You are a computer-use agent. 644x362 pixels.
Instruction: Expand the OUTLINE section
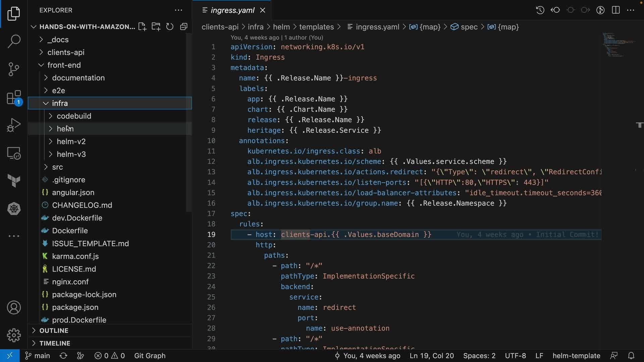(54, 330)
